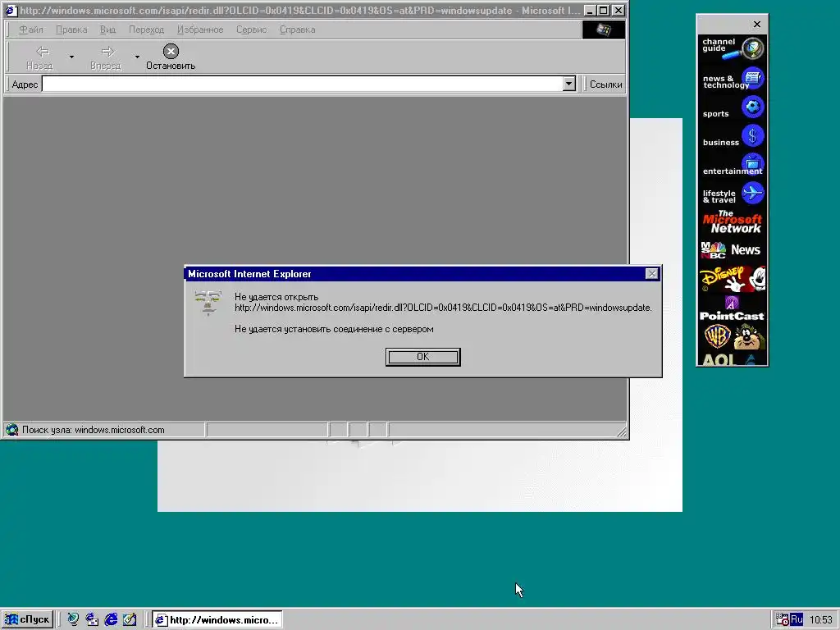Close the Microsoft Internet Explorer error dialog
This screenshot has width=840, height=630.
point(651,274)
